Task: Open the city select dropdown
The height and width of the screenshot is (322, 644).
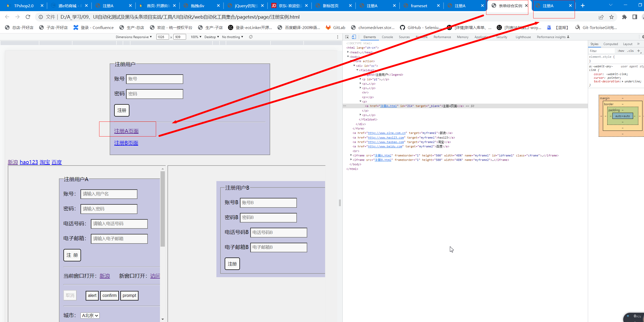Action: tap(90, 316)
